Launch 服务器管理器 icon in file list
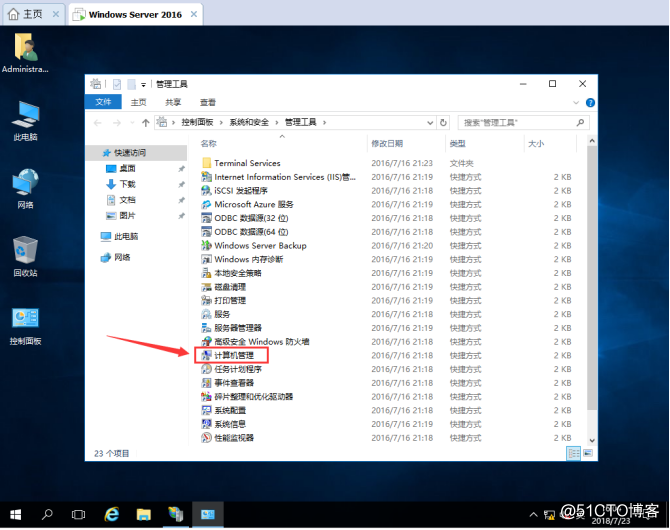670x530 pixels. (x=206, y=328)
